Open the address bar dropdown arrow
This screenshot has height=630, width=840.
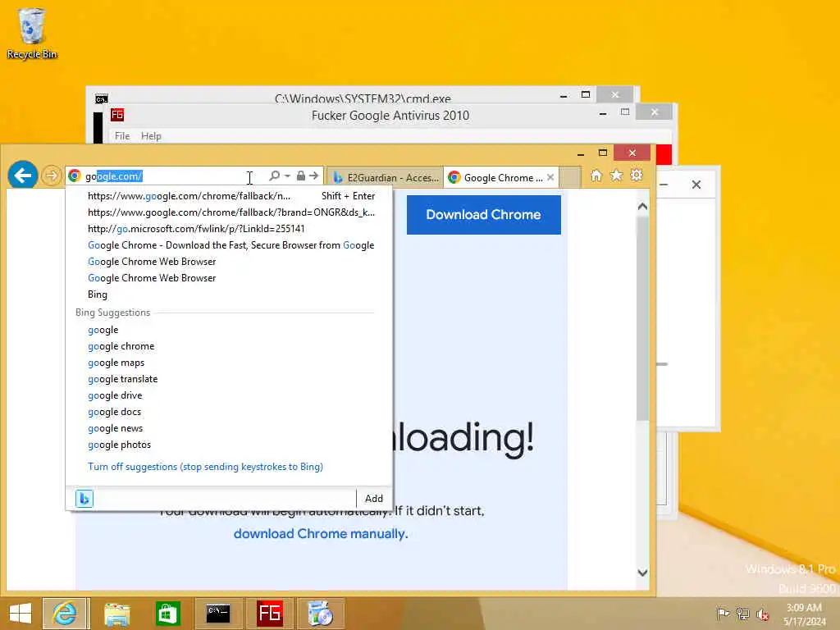pyautogui.click(x=288, y=176)
